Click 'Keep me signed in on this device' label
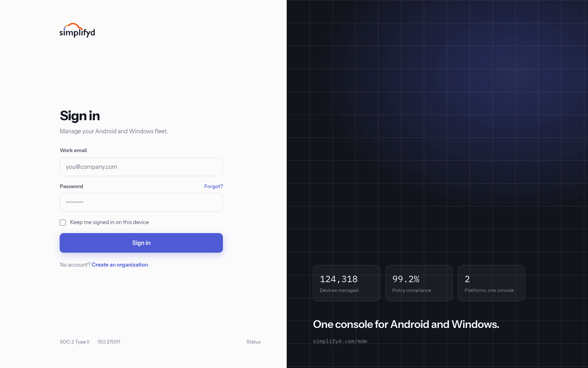The width and height of the screenshot is (588, 368). point(109,222)
